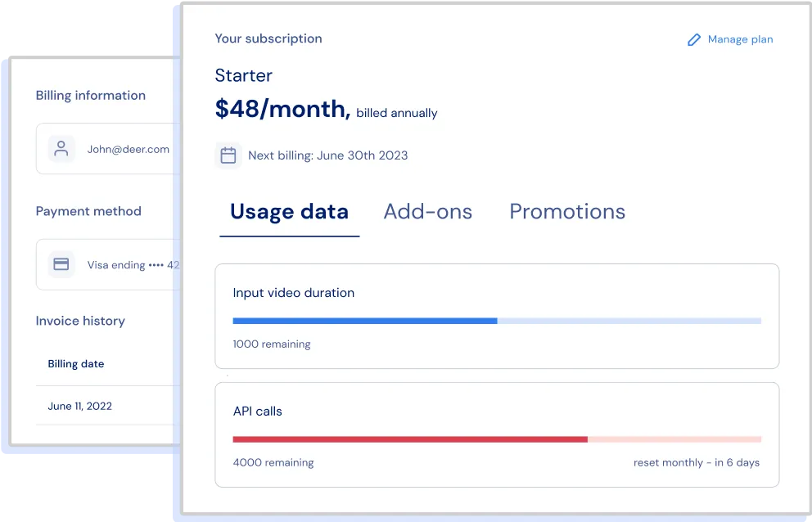Click the pencil icon beside Manage plan
Viewport: 812px width, 522px height.
tap(694, 39)
